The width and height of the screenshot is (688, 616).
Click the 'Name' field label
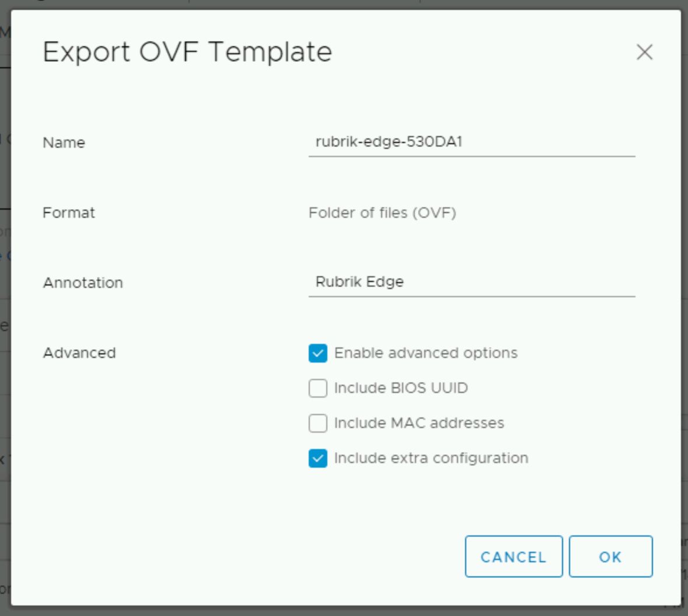(x=64, y=142)
